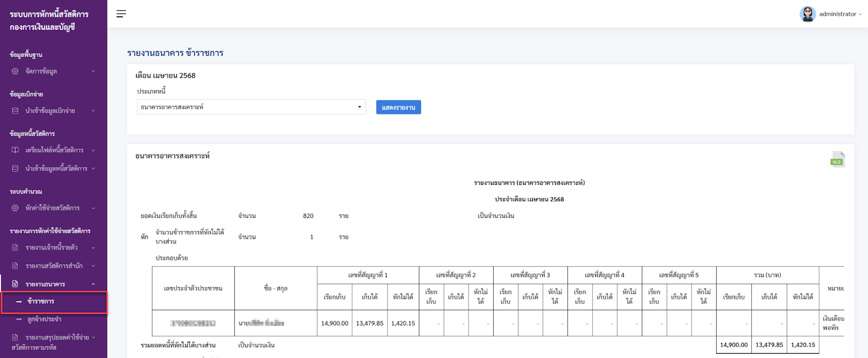868x358 pixels.
Task: Click column header เลขที่สัญญาที่ 1
Action: (368, 275)
